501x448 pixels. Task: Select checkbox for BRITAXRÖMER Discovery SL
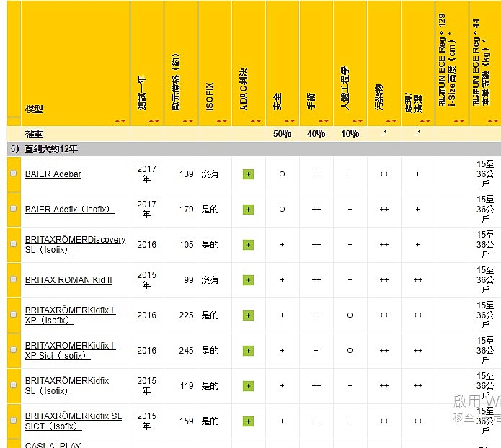(14, 243)
